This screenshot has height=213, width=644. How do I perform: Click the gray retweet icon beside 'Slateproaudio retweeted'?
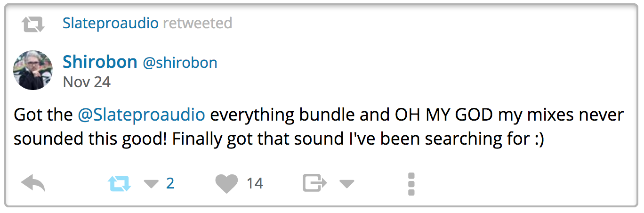pos(33,24)
